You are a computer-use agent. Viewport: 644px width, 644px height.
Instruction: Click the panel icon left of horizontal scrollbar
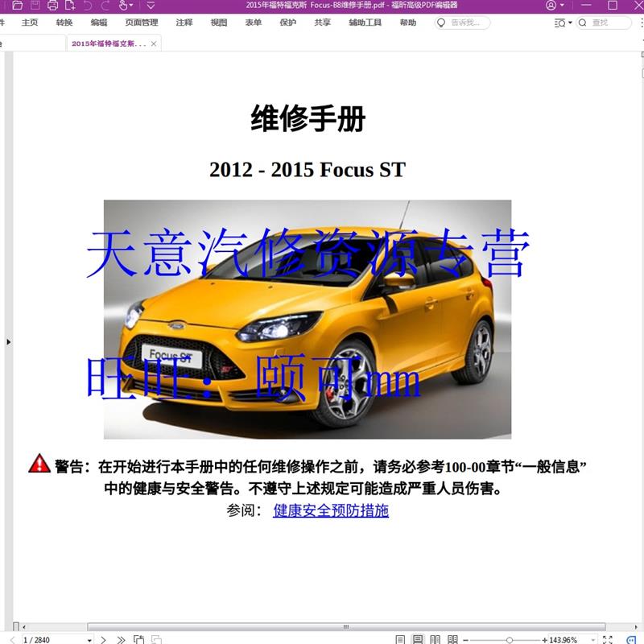point(16,626)
